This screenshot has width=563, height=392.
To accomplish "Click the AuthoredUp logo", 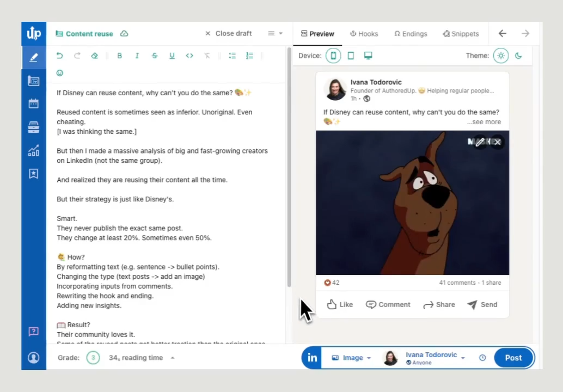I will pos(34,33).
